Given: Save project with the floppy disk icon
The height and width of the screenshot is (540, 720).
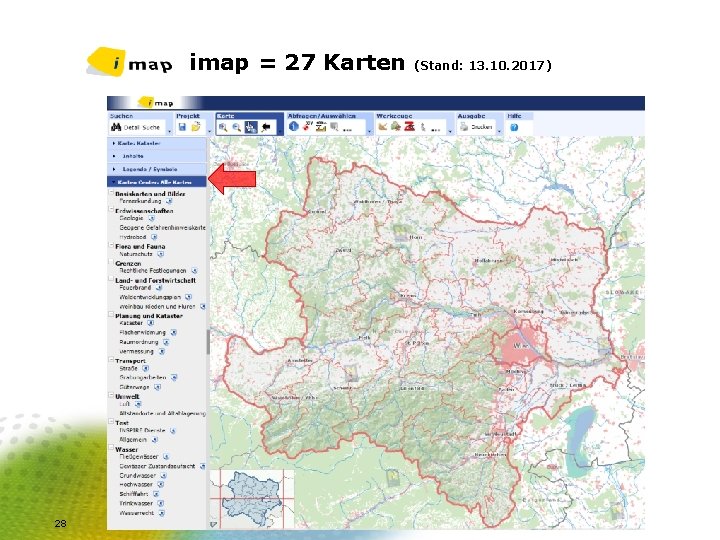Looking at the screenshot, I should pos(182,127).
